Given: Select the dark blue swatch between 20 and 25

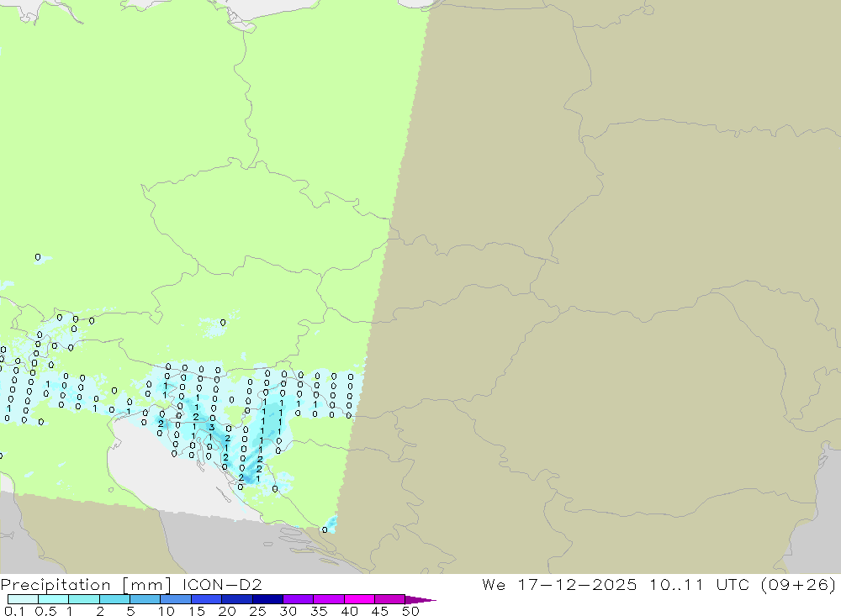Looking at the screenshot, I should coord(237,599).
